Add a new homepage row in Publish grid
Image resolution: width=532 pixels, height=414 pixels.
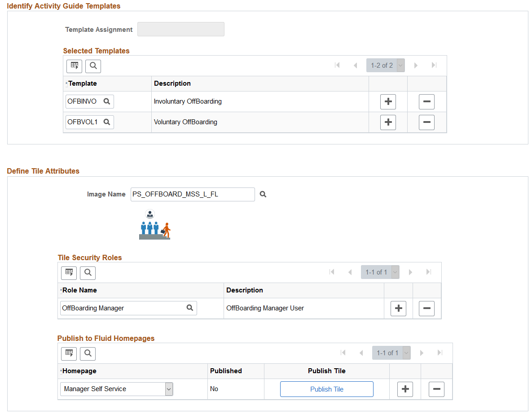point(405,389)
